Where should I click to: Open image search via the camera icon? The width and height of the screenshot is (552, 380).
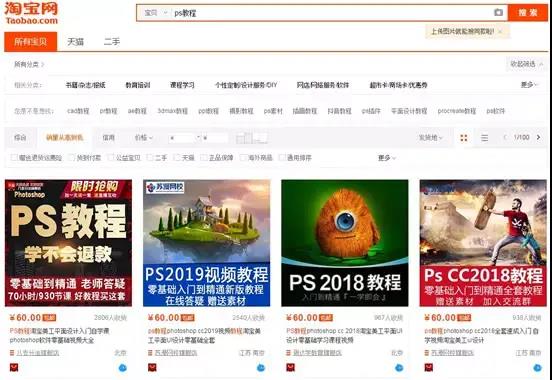[498, 13]
